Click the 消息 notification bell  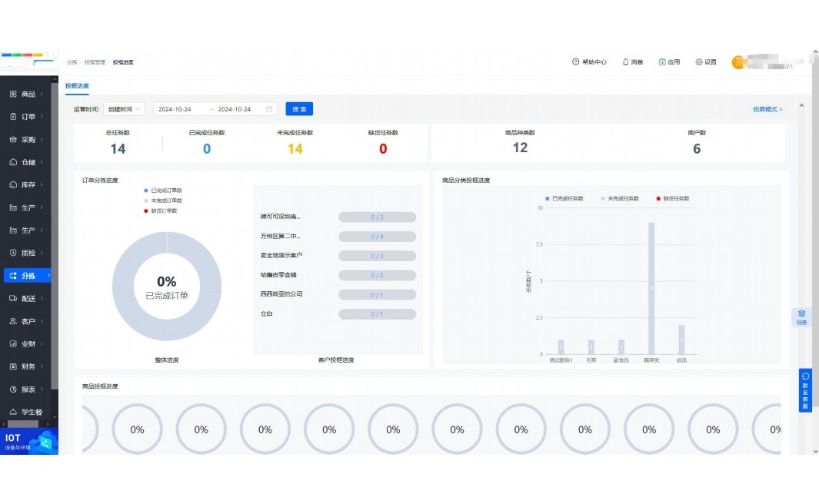[x=625, y=62]
